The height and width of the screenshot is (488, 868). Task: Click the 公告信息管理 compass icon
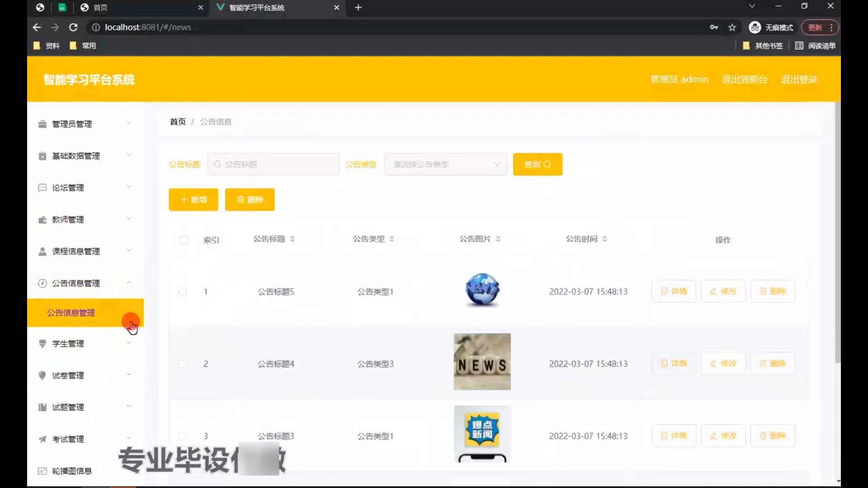(x=42, y=283)
